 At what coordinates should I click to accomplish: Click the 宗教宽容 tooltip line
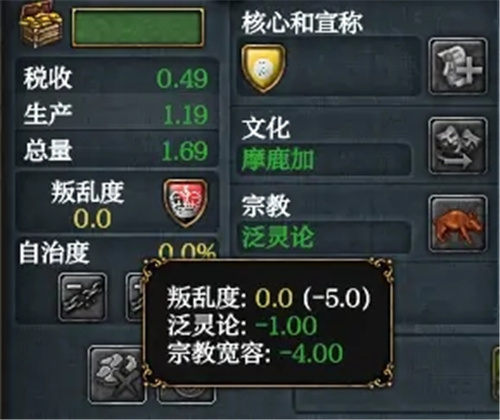coord(255,353)
